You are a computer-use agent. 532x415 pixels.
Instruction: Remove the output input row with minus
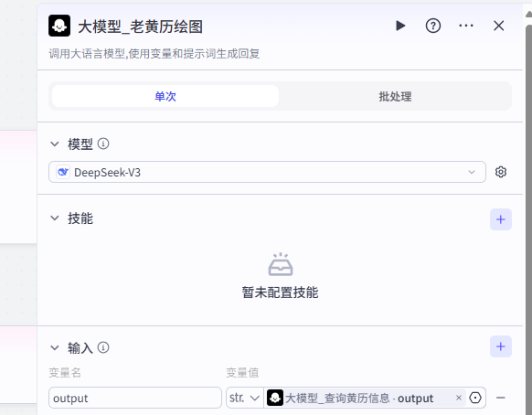(500, 398)
